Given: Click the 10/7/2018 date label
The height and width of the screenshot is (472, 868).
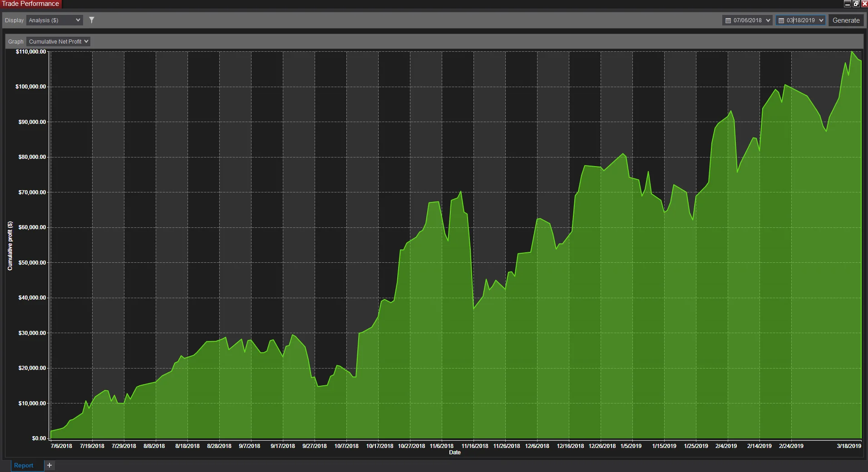Looking at the screenshot, I should [346, 446].
